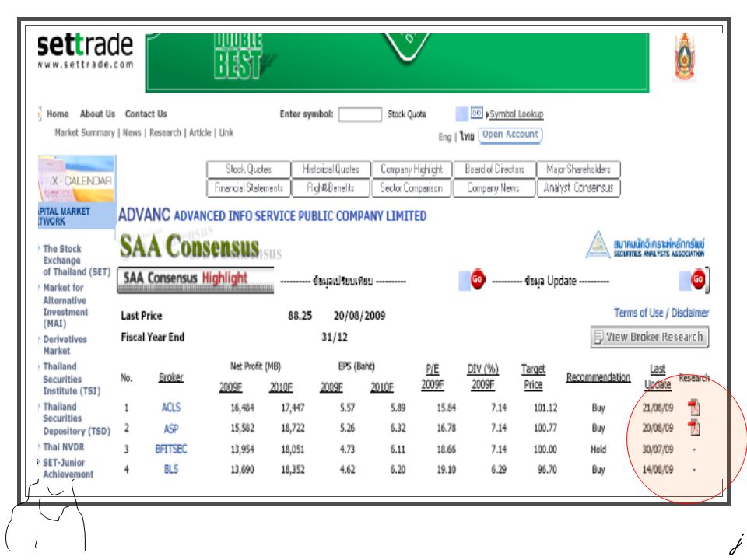Screen dimensions: 747x560
Task: Click the View Broker Research button
Action: point(650,337)
